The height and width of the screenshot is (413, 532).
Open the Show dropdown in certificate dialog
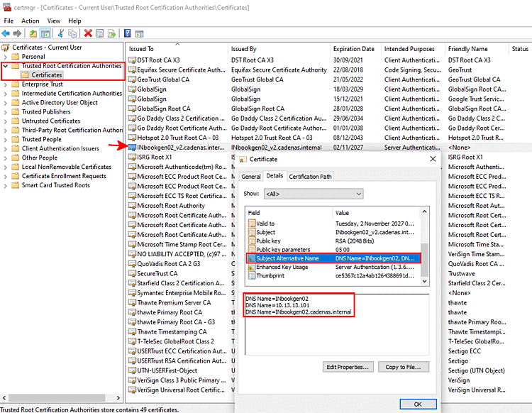point(314,194)
